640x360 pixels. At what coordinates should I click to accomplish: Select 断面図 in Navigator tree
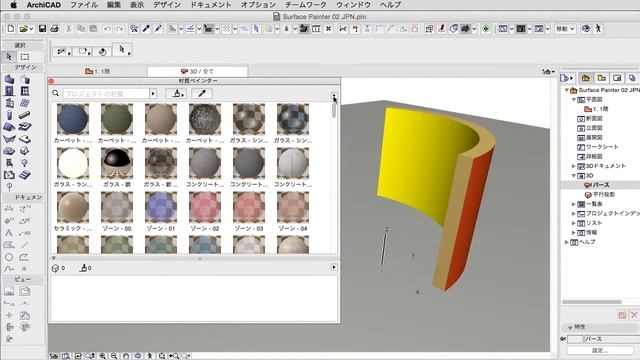[594, 118]
